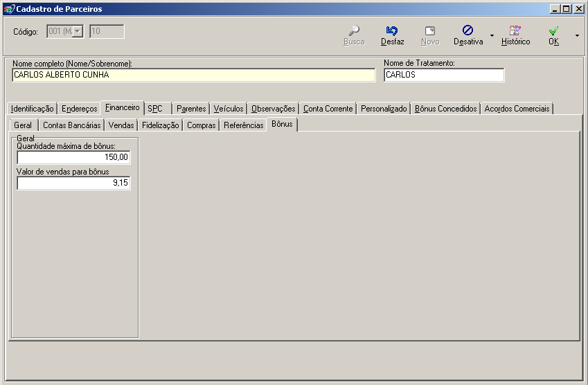Click the Cadastro de Parceiros title icon

pyautogui.click(x=8, y=8)
